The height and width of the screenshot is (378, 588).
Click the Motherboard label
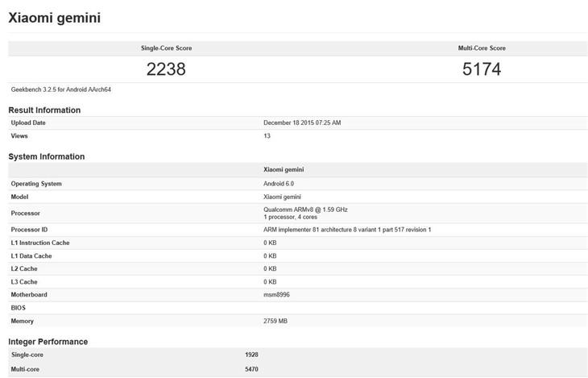click(x=29, y=295)
